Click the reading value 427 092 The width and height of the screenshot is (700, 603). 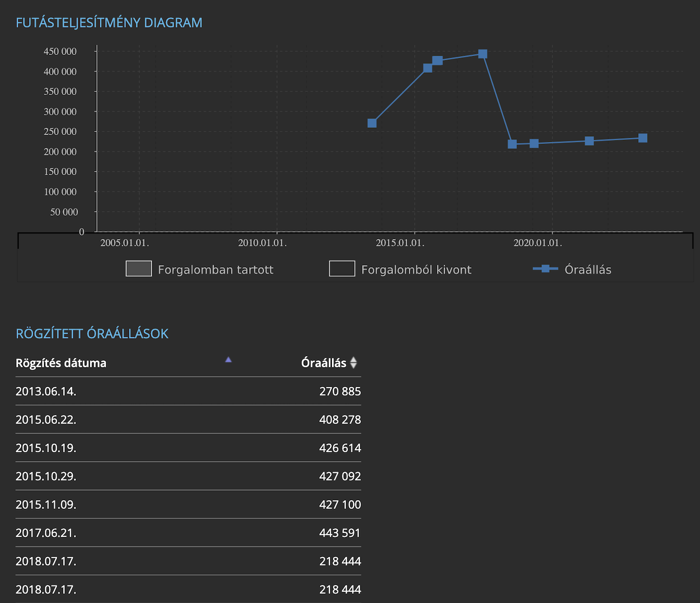(340, 476)
